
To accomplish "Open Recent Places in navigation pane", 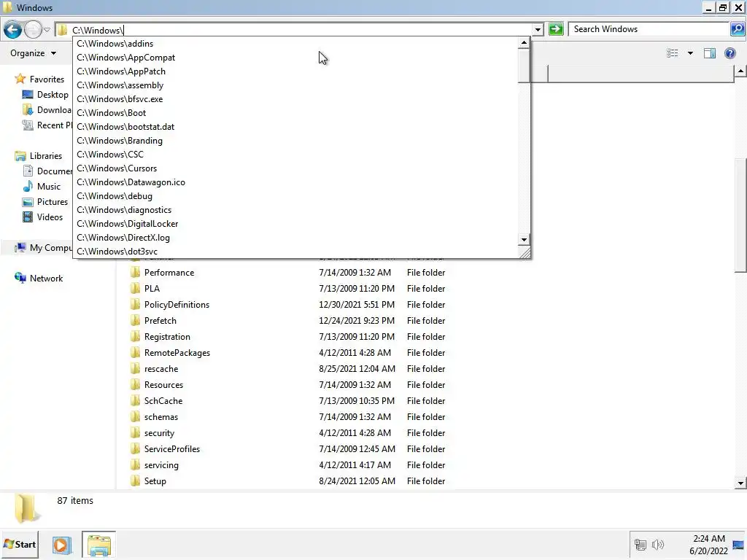I will [47, 125].
